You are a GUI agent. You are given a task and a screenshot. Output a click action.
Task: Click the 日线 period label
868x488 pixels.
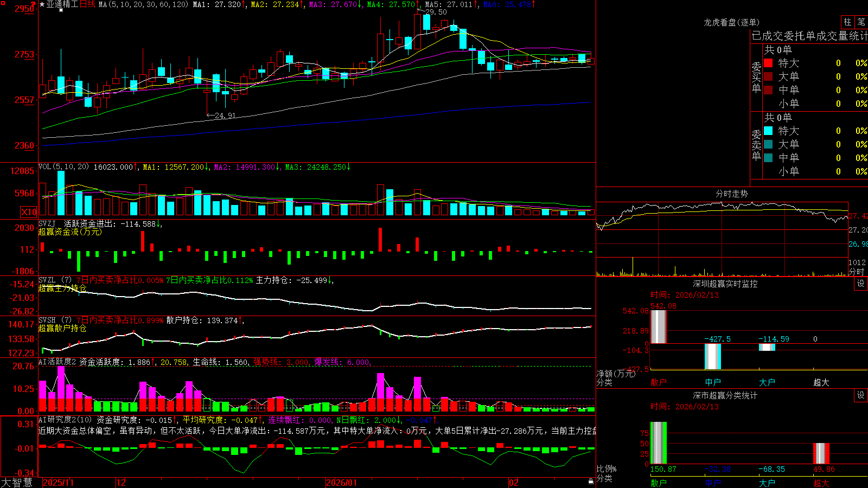(x=87, y=4)
